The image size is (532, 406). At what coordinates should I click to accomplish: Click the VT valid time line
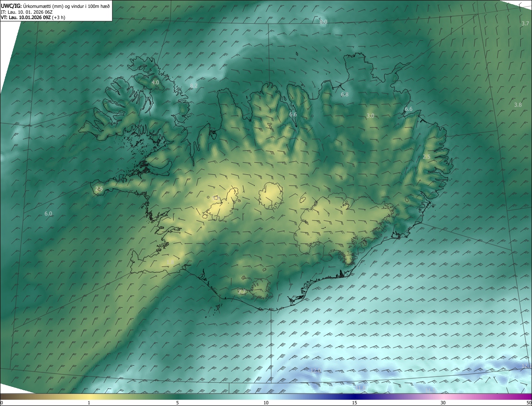[33, 17]
